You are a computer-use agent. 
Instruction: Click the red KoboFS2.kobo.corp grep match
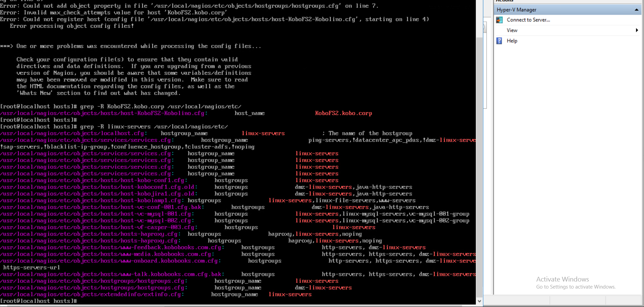pyautogui.click(x=343, y=113)
